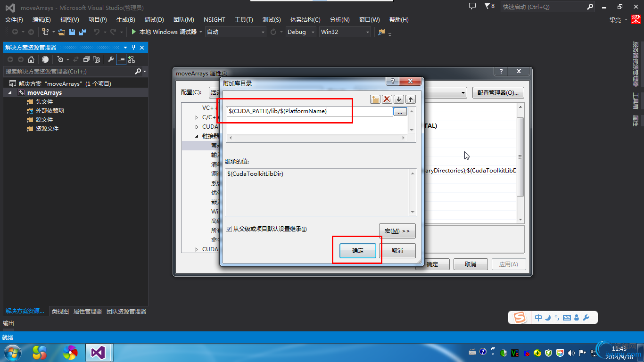Move the directory entry up
Image resolution: width=644 pixels, height=362 pixels.
411,99
